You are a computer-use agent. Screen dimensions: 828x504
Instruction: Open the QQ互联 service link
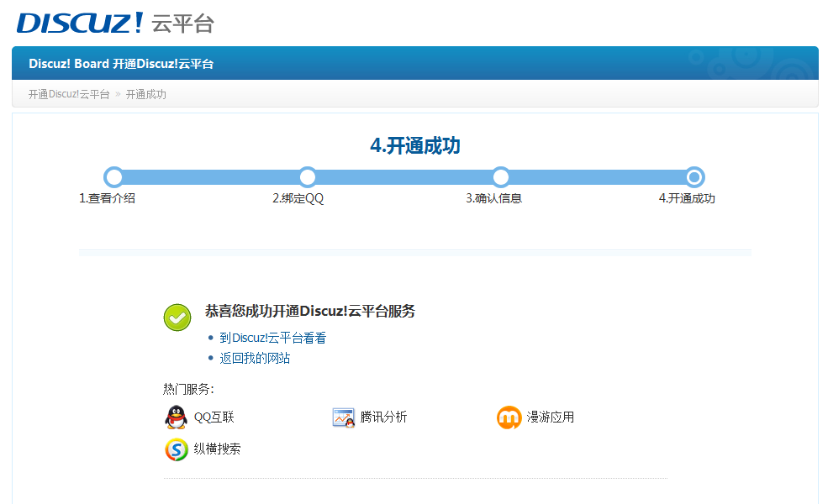coord(214,417)
